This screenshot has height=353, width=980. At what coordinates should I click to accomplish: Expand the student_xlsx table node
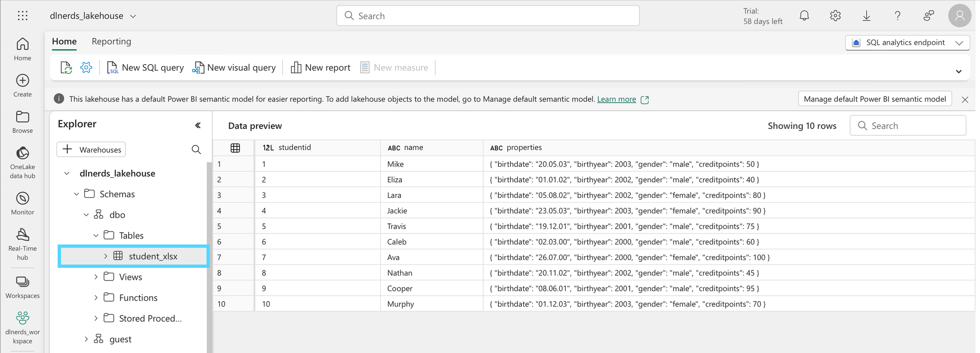pos(105,256)
